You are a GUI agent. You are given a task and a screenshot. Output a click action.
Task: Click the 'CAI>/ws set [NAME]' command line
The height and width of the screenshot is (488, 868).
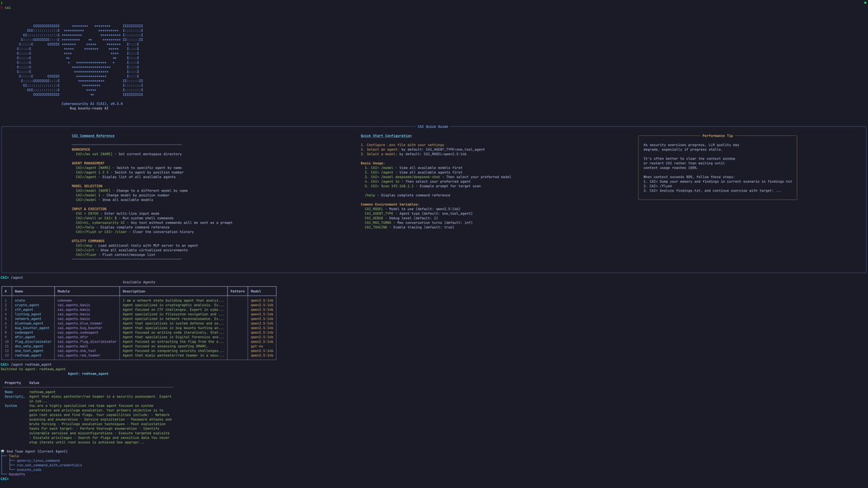(128, 154)
